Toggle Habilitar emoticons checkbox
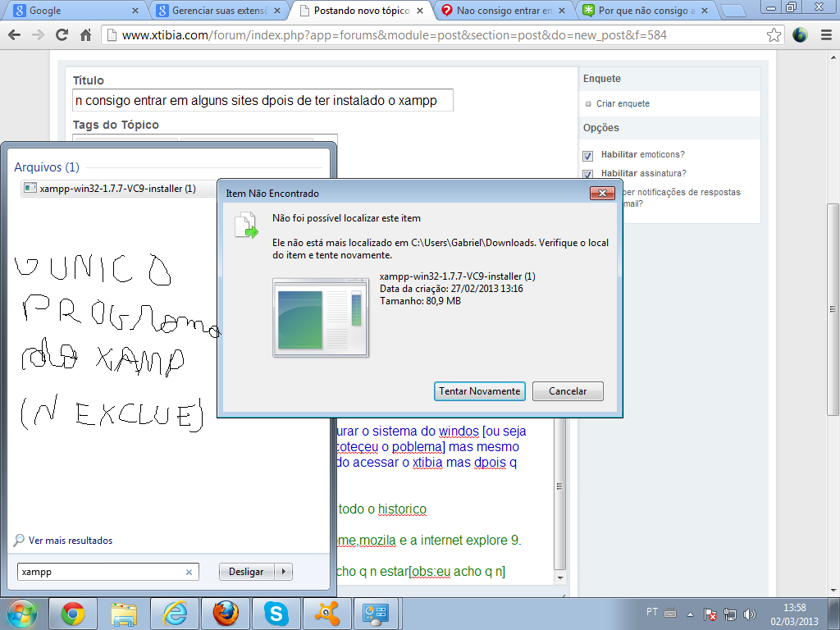The width and height of the screenshot is (840, 630). [x=587, y=156]
